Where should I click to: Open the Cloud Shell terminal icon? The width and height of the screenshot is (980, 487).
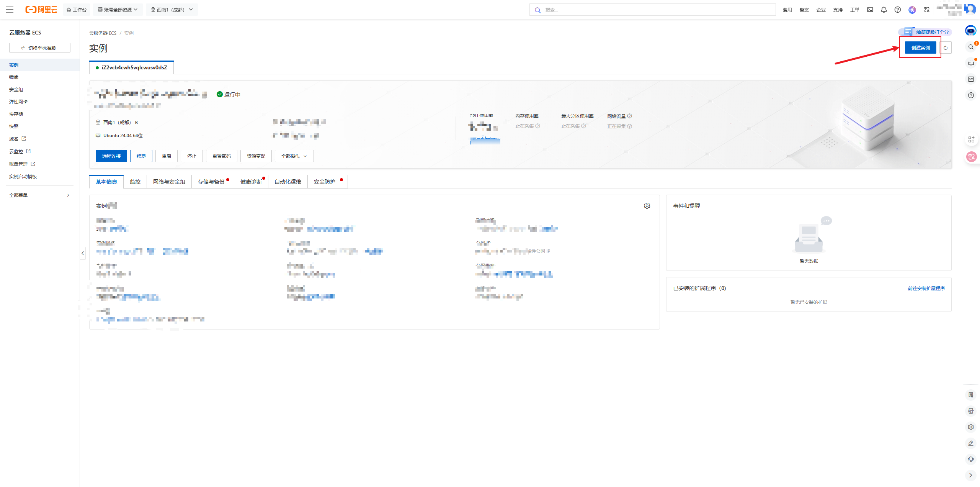[x=870, y=10]
